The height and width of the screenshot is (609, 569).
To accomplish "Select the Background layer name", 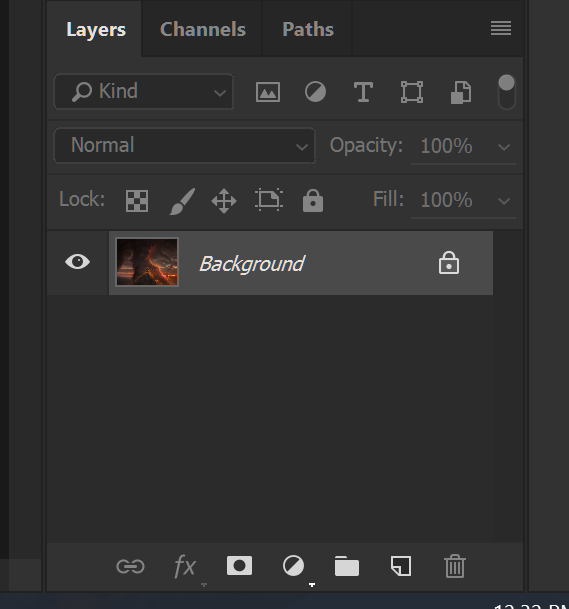I will pos(252,264).
